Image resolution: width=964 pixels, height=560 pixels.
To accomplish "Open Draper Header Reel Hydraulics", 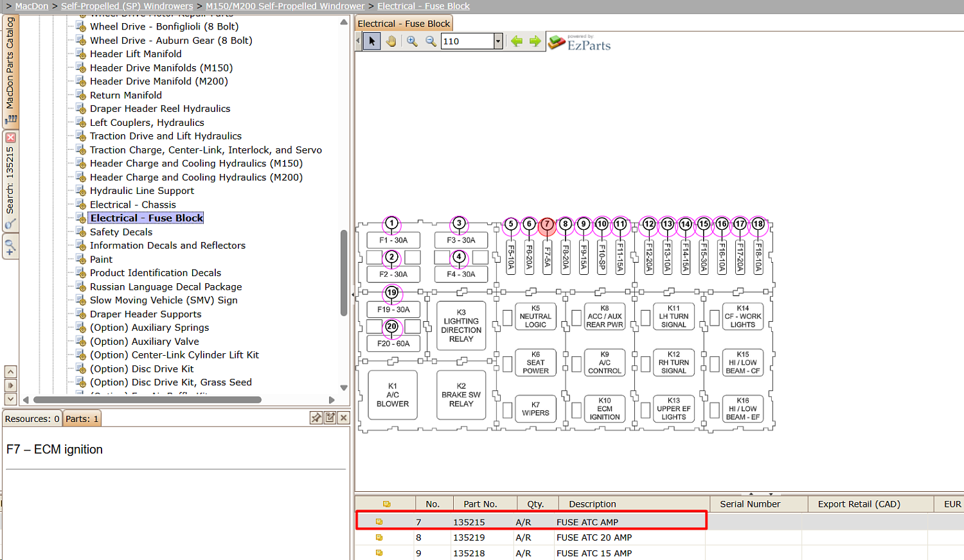I will point(160,109).
